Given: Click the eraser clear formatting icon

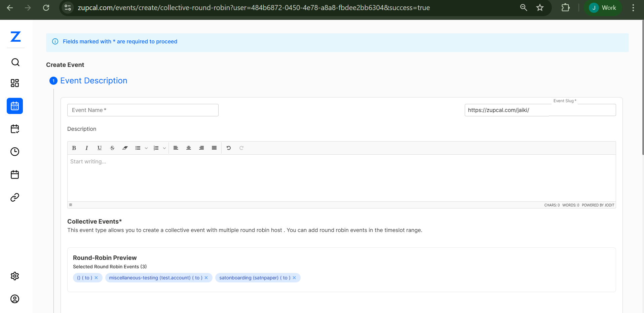Looking at the screenshot, I should pos(125,148).
